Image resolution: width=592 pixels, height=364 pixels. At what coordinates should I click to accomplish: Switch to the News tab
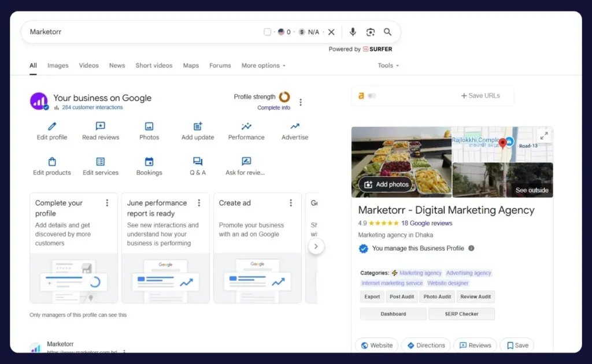[117, 66]
